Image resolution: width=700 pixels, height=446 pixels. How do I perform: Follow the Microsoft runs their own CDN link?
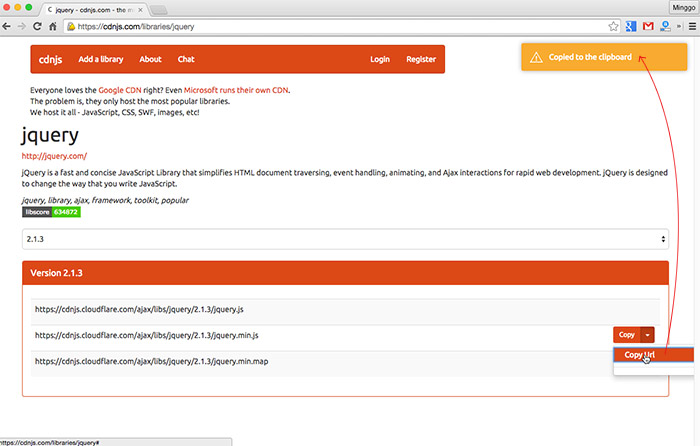tap(236, 90)
